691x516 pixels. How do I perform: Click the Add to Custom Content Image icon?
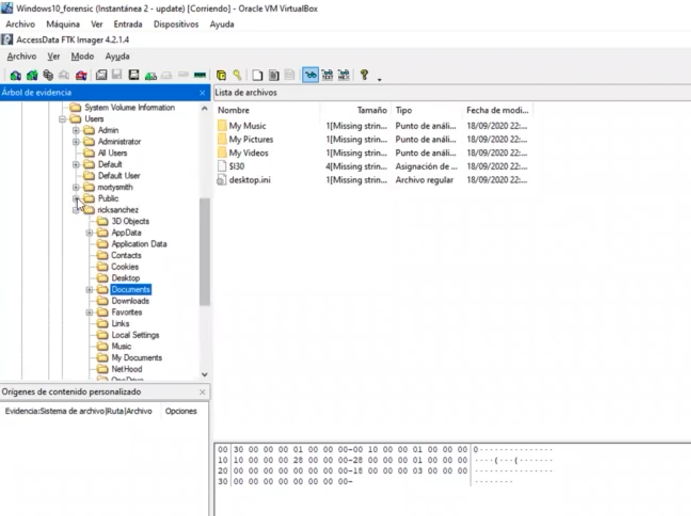pyautogui.click(x=151, y=75)
